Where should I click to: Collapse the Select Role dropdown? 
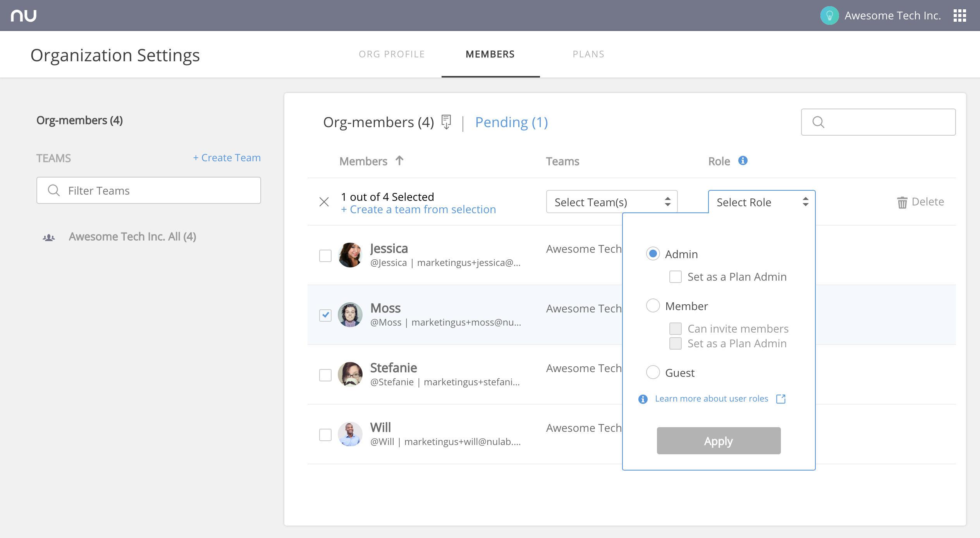coord(762,202)
